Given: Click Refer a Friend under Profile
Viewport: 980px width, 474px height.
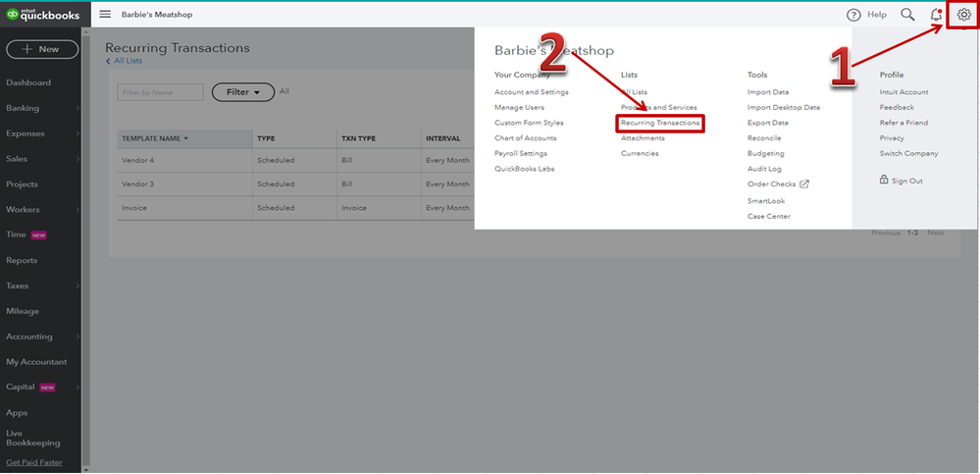Looking at the screenshot, I should (903, 123).
